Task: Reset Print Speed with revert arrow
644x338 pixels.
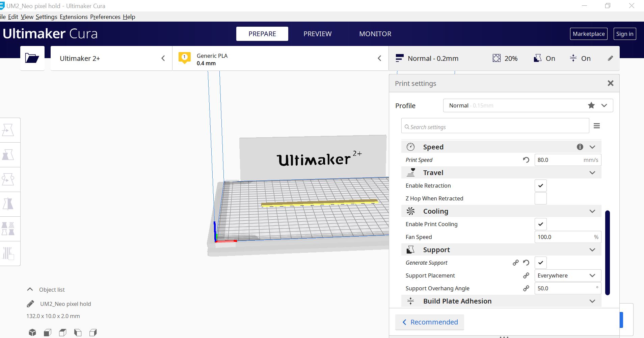Action: pyautogui.click(x=526, y=160)
